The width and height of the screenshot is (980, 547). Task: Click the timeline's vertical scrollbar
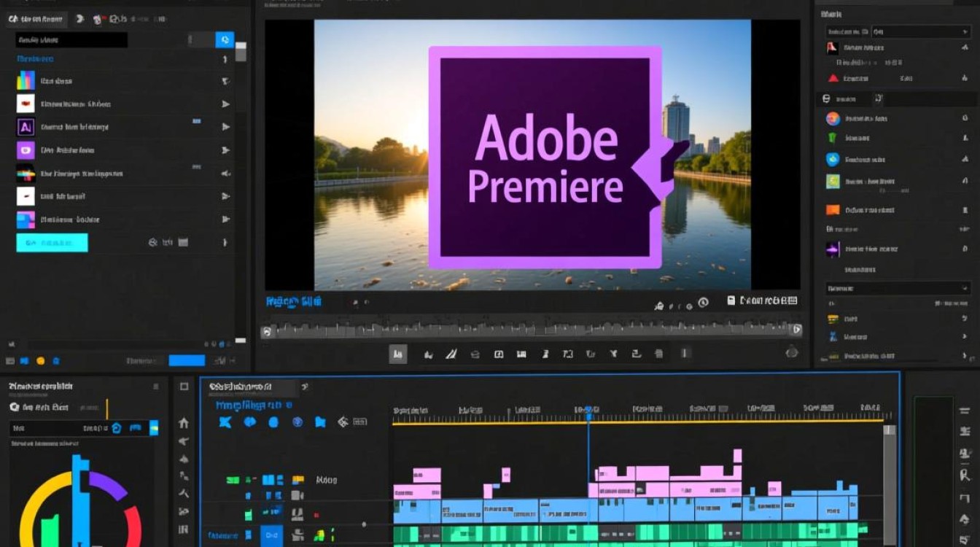click(889, 484)
